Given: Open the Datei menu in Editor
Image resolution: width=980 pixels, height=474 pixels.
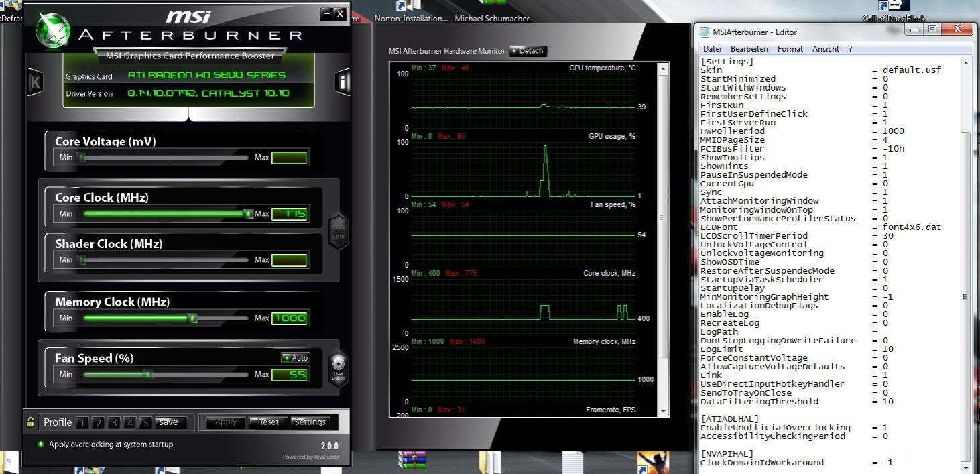Looking at the screenshot, I should 713,49.
